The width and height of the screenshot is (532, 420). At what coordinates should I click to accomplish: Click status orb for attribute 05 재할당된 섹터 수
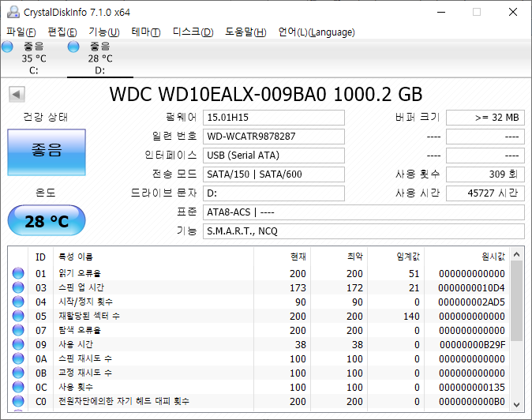pos(18,316)
